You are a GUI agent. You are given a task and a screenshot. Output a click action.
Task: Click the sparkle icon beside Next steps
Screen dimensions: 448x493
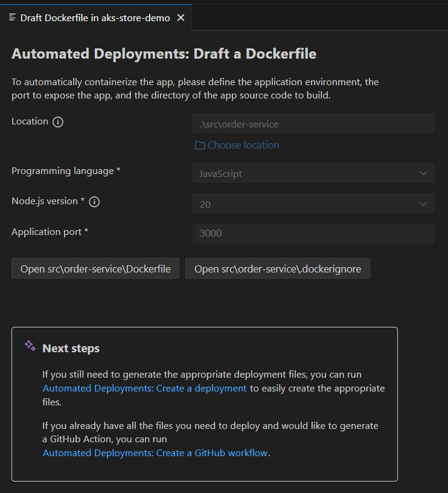(x=30, y=346)
